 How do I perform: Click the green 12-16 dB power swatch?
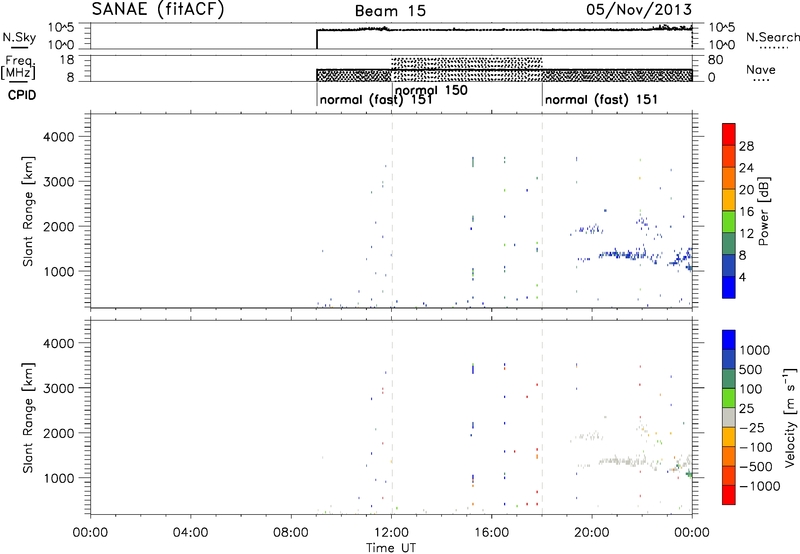coord(729,222)
